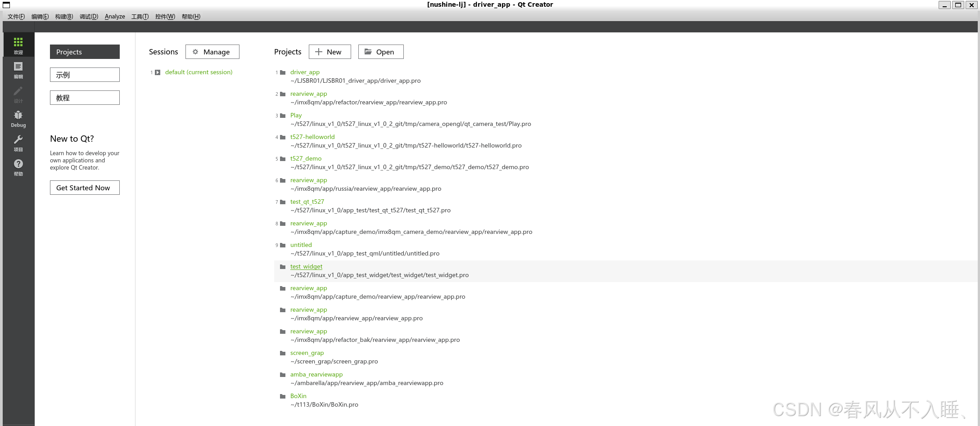Click path ~/imx8qm/app/rearview_app/rearview_app.pro
Screen dimensions: 980x426
coord(357,318)
